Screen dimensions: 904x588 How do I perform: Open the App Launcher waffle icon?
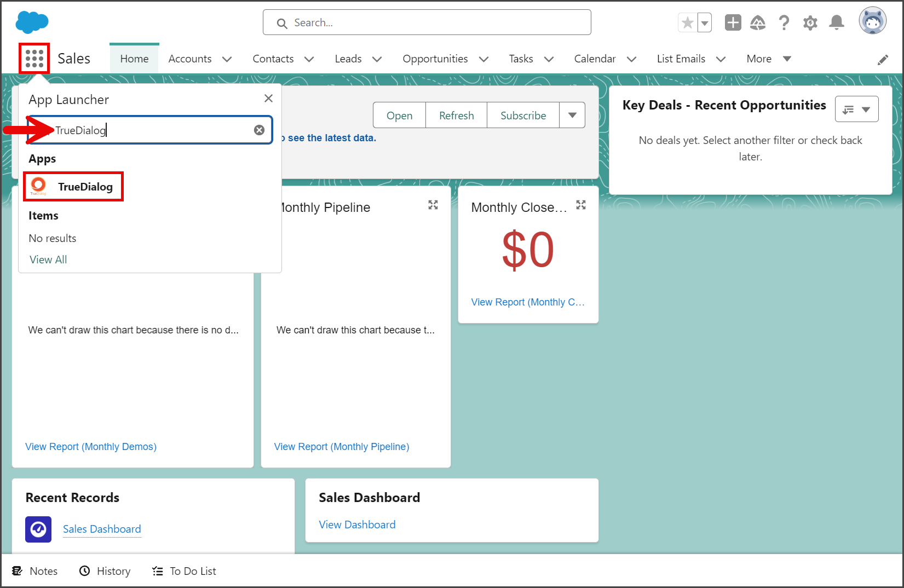[x=34, y=58]
